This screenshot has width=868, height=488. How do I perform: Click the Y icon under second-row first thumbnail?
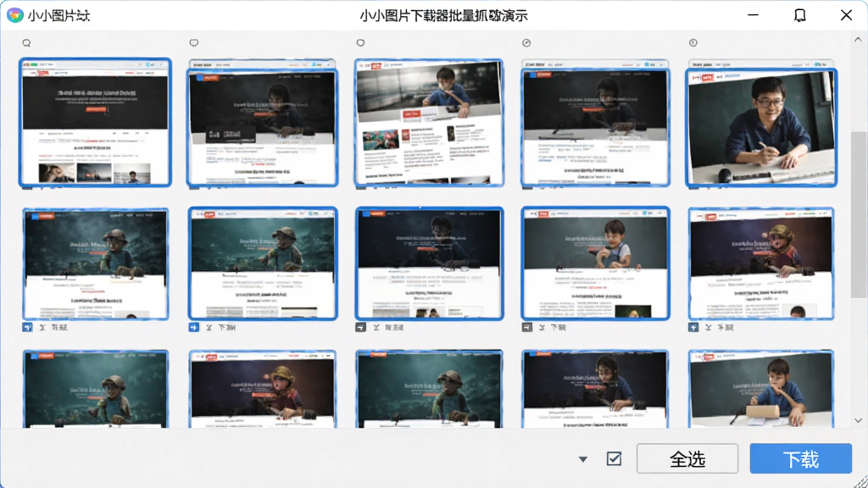coord(42,328)
